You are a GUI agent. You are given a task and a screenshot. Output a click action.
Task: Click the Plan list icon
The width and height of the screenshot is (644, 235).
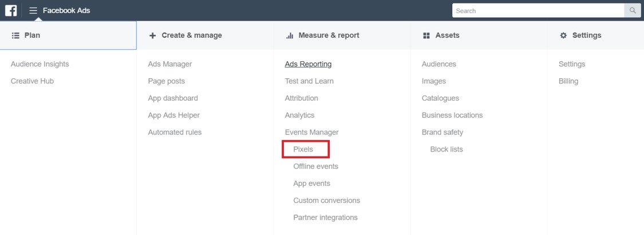click(x=15, y=35)
